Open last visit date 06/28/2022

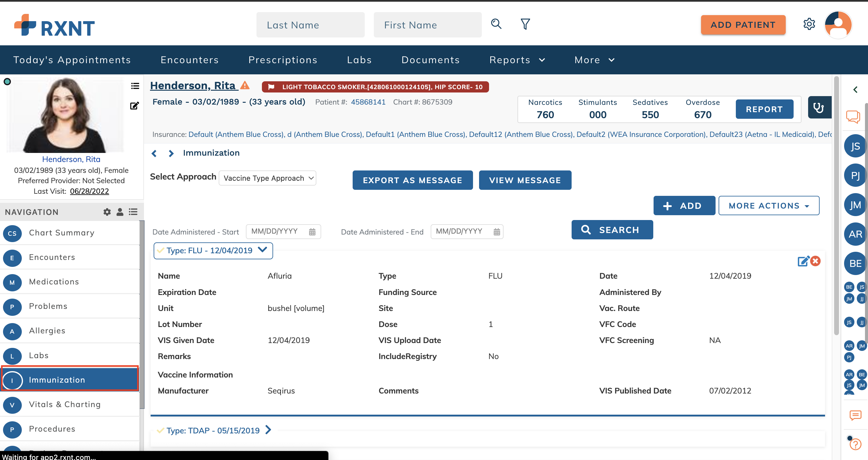89,191
